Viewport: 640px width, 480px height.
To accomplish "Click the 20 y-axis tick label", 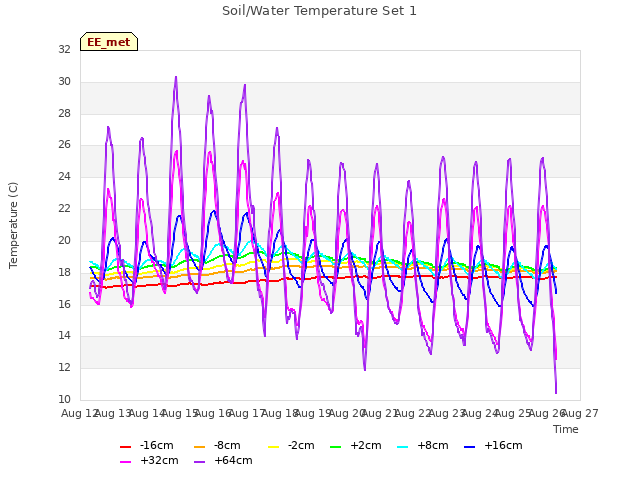I will pyautogui.click(x=64, y=240).
